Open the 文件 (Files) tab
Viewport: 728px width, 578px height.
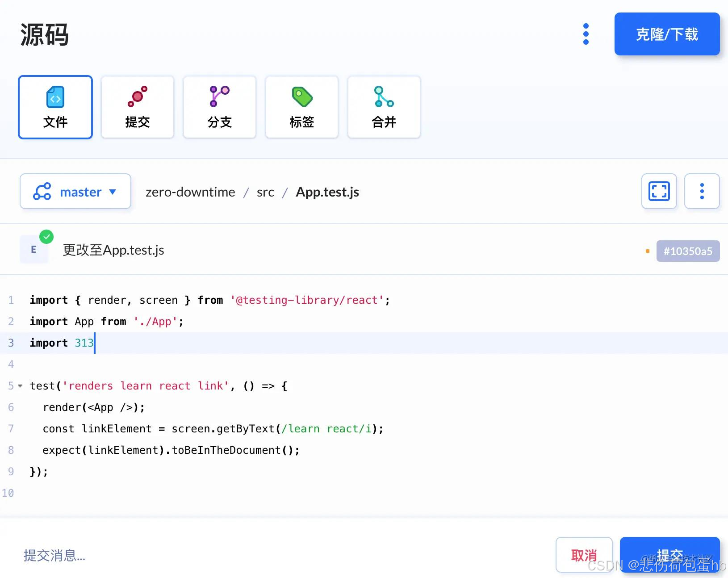pyautogui.click(x=55, y=107)
